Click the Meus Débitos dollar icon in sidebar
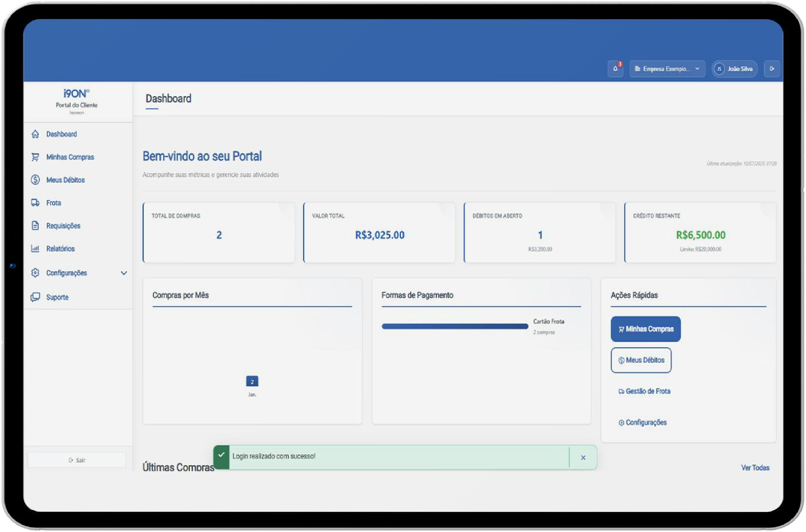Image resolution: width=806 pixels, height=532 pixels. tap(35, 180)
